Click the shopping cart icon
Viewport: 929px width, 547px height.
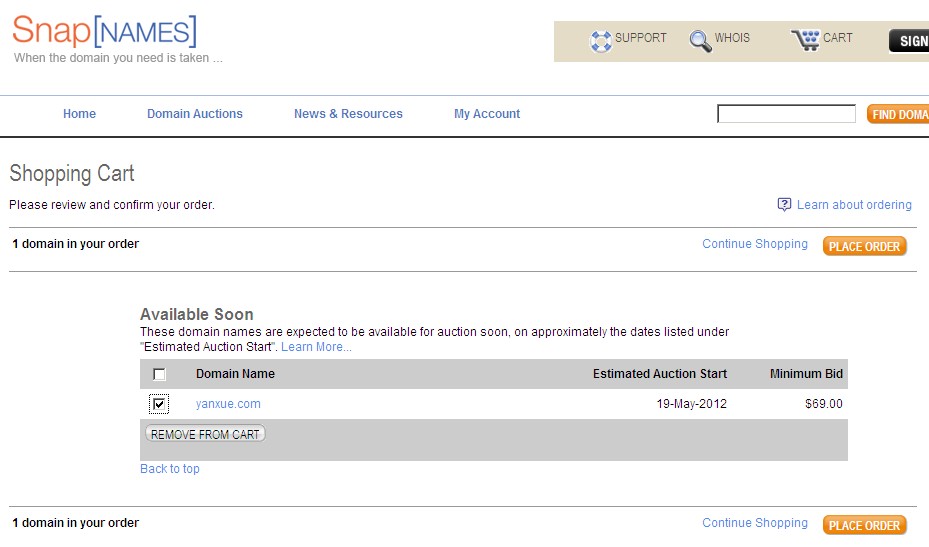coord(805,40)
